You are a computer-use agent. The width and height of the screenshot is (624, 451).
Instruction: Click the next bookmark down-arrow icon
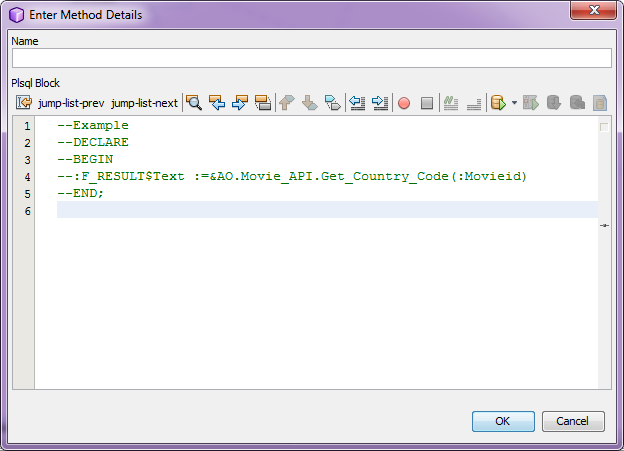[310, 103]
